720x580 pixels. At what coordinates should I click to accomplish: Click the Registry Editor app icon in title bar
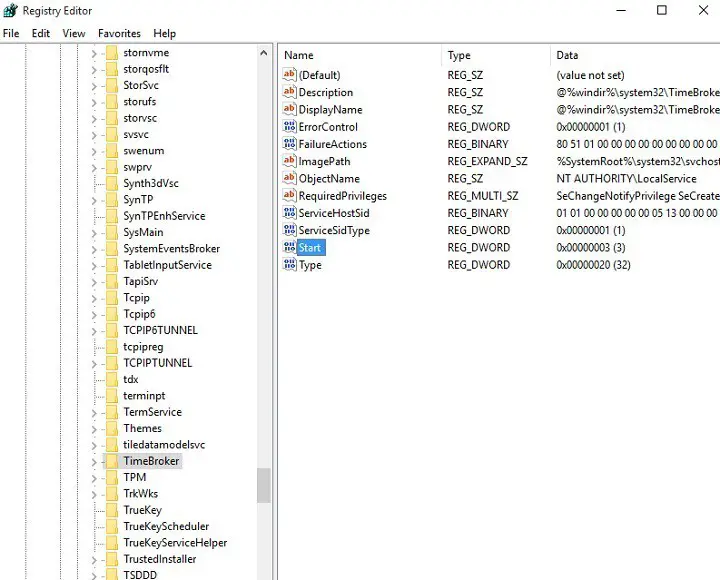(10, 10)
